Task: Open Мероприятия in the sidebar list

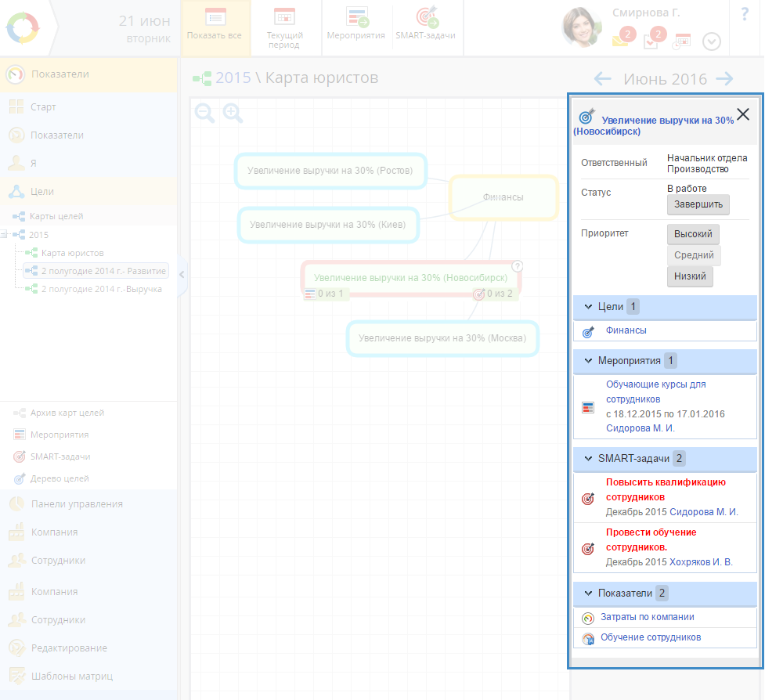Action: 59,435
